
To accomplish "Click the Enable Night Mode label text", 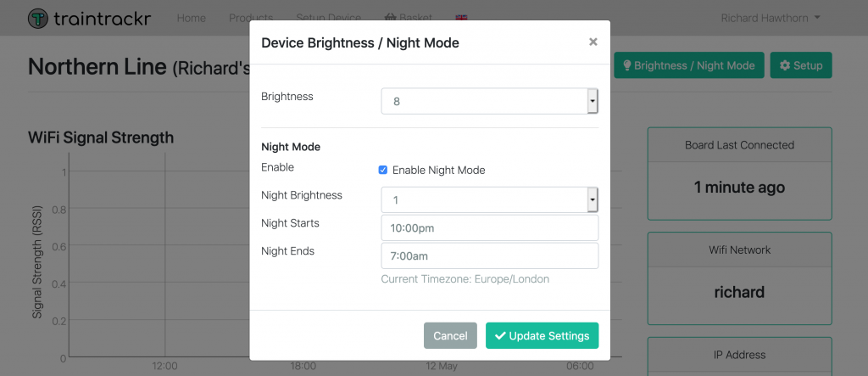I will 438,171.
